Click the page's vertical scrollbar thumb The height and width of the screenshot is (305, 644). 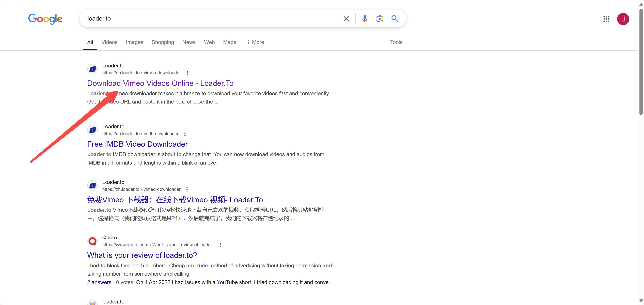[641, 62]
